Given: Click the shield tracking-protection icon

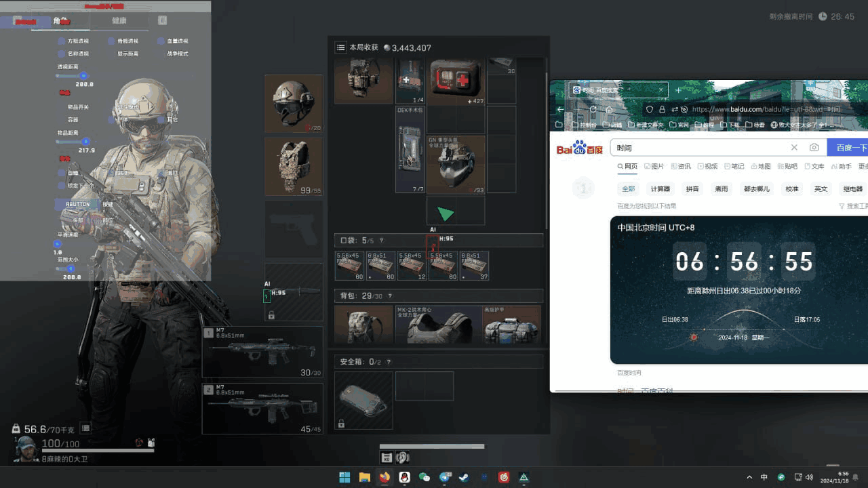Looking at the screenshot, I should point(649,109).
